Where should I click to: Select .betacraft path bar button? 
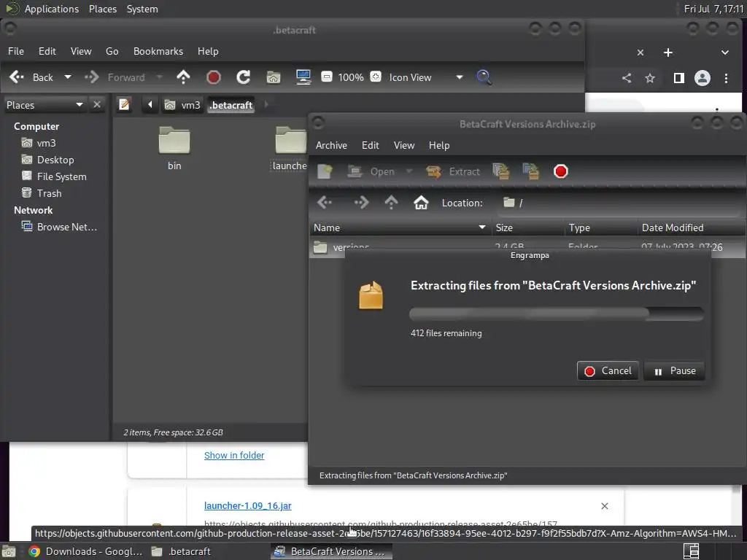pyautogui.click(x=231, y=105)
